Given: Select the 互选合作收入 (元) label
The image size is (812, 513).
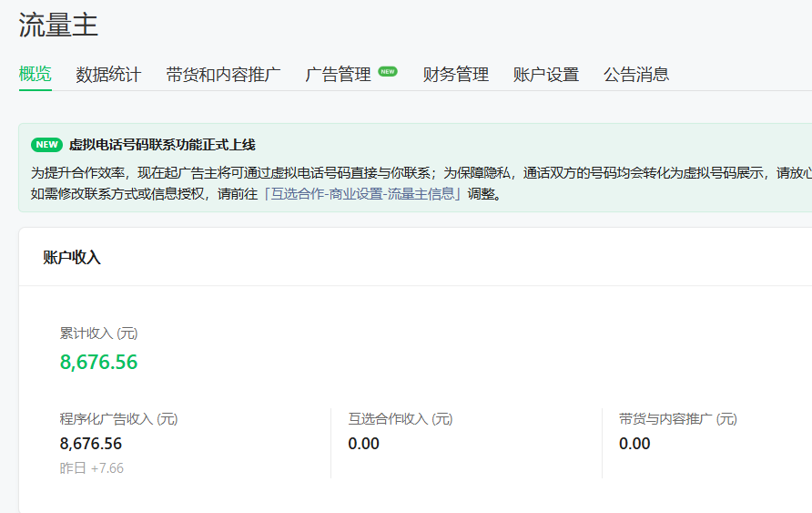Looking at the screenshot, I should pos(401,418).
